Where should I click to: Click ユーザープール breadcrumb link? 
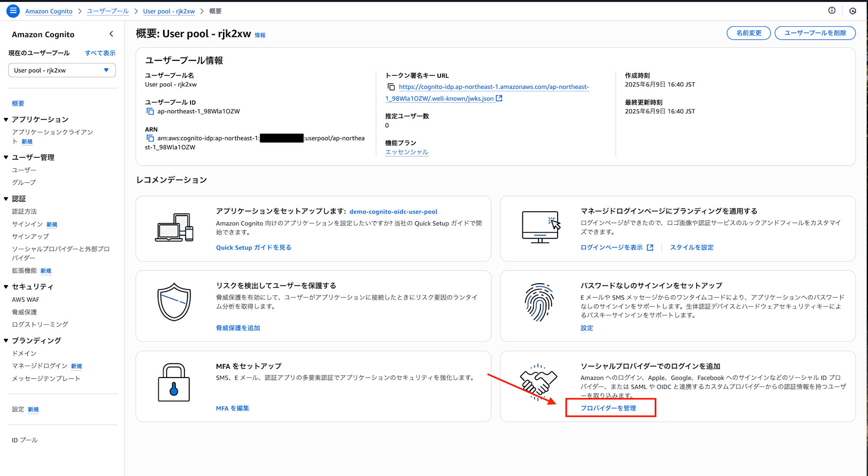coord(108,11)
